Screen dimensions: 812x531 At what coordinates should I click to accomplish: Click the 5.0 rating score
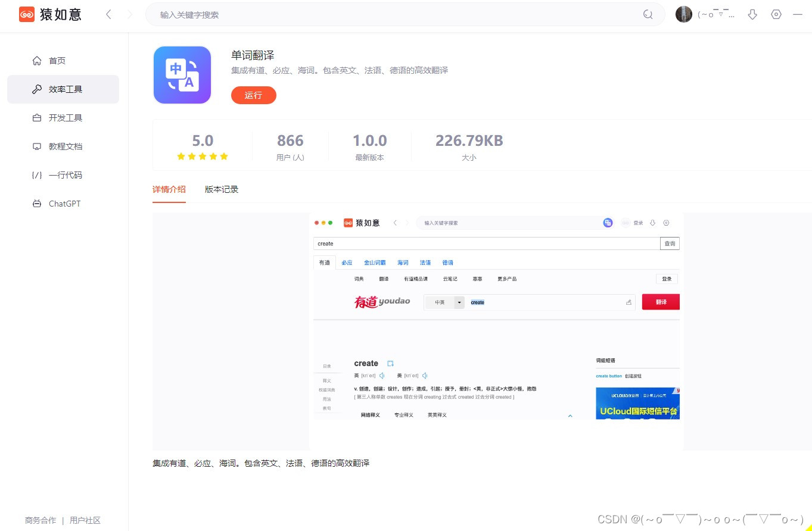pyautogui.click(x=203, y=141)
